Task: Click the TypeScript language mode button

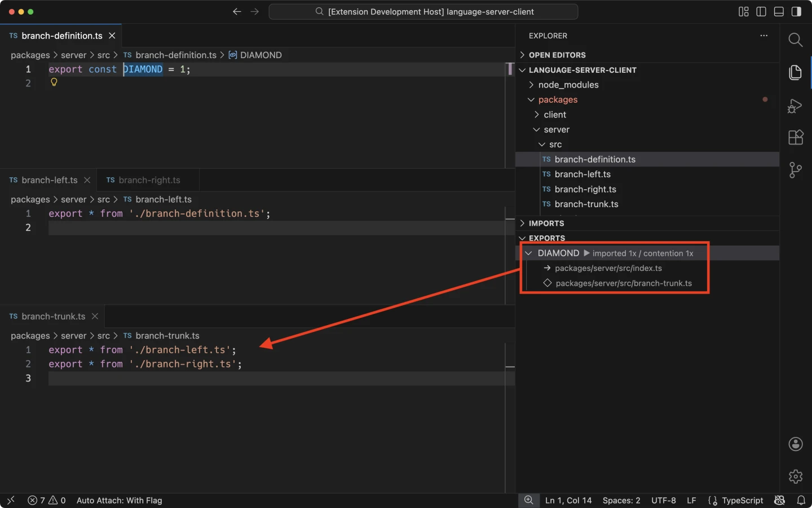Action: click(x=742, y=501)
